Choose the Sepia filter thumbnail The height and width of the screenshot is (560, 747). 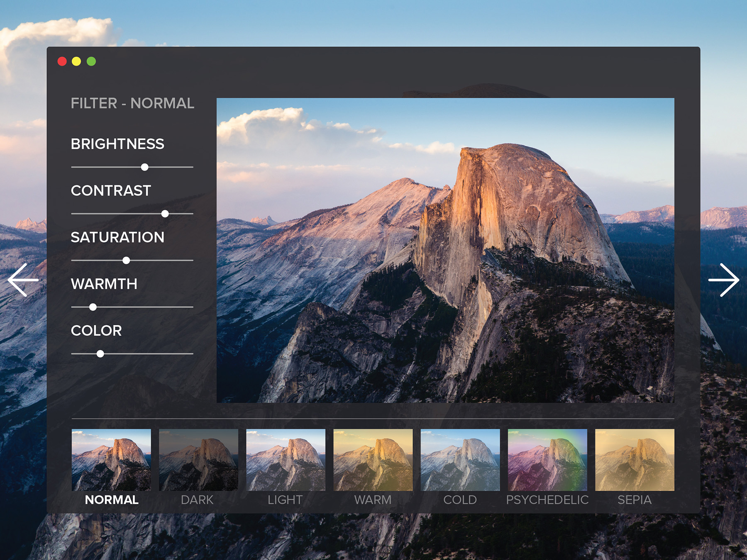point(634,460)
